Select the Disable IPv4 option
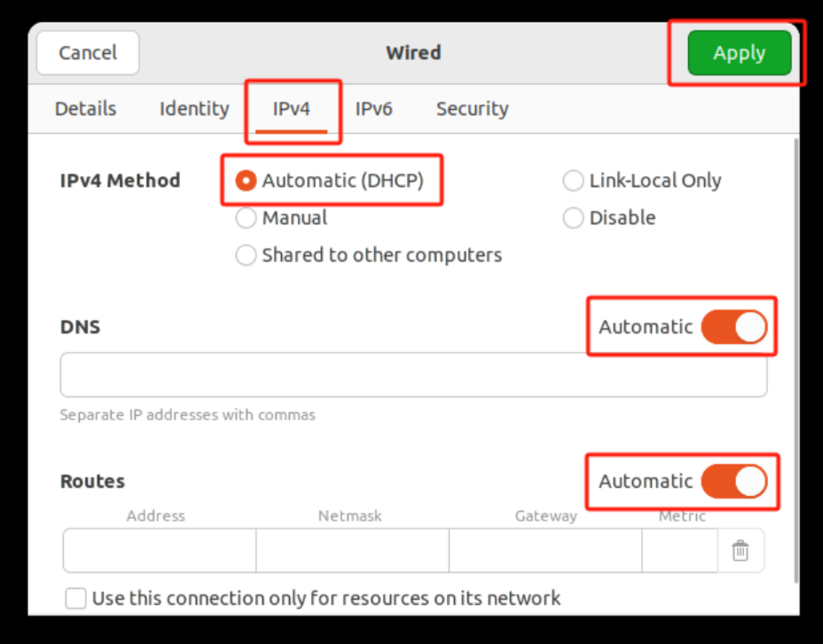Screen dimensions: 823x644 click(x=573, y=218)
